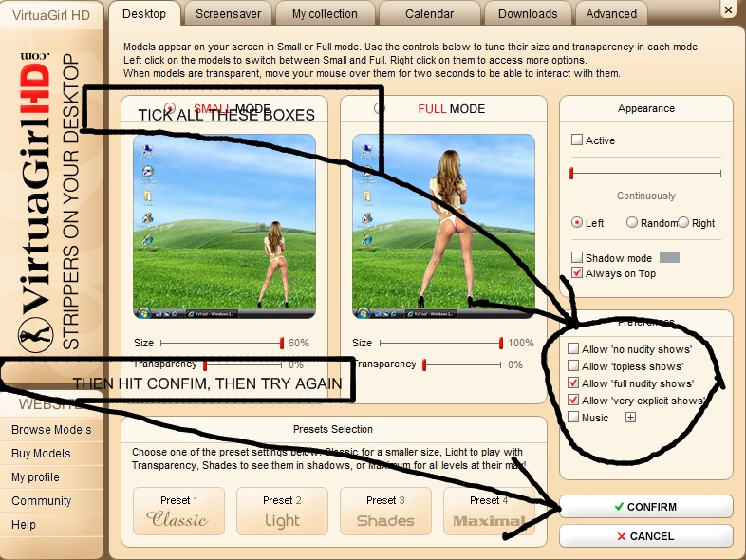Close the window with the X button
The height and width of the screenshot is (560, 746).
[x=728, y=9]
